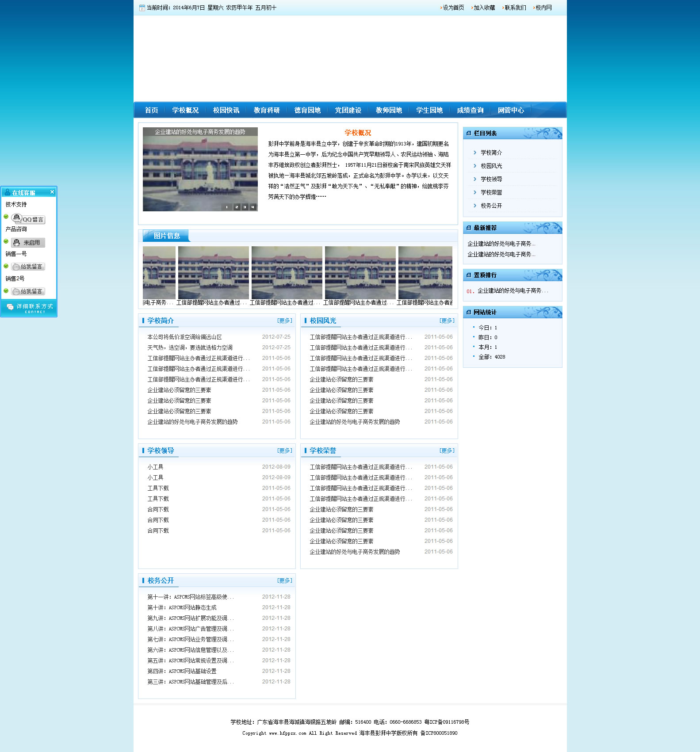Click the second thumbnail in 图片信息

(213, 273)
